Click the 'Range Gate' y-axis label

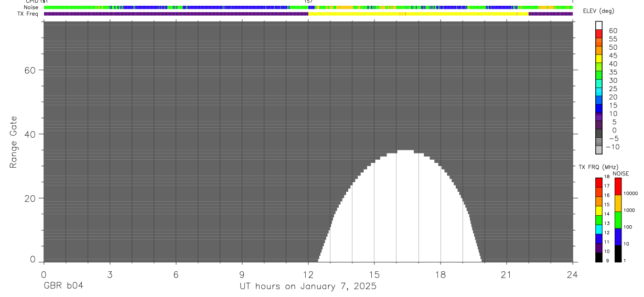[x=14, y=142]
